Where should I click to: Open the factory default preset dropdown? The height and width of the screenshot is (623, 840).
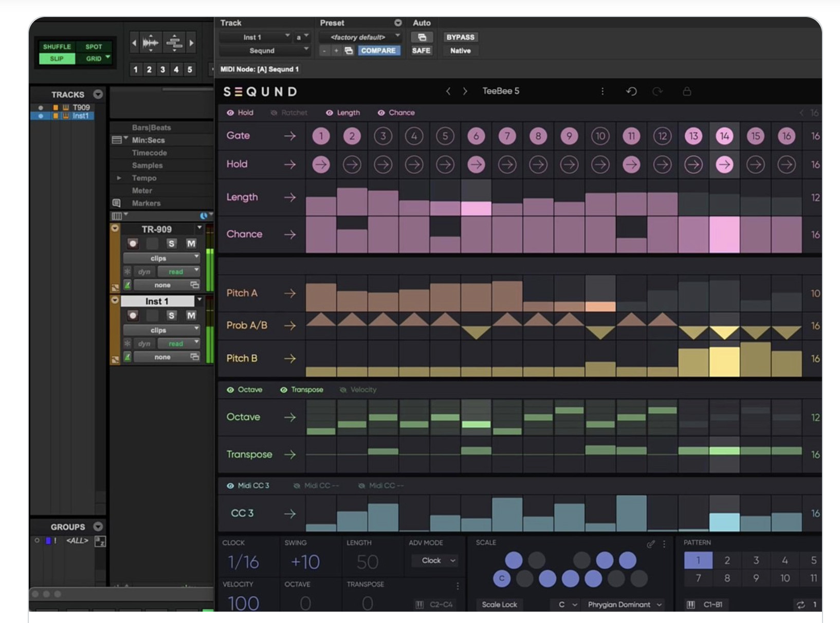(x=359, y=37)
